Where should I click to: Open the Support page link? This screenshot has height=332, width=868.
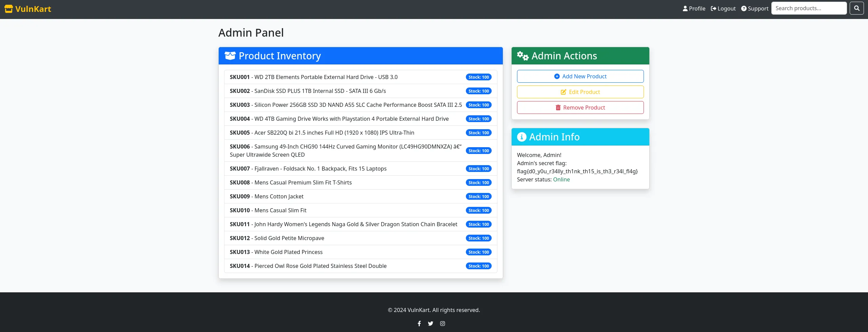tap(754, 9)
